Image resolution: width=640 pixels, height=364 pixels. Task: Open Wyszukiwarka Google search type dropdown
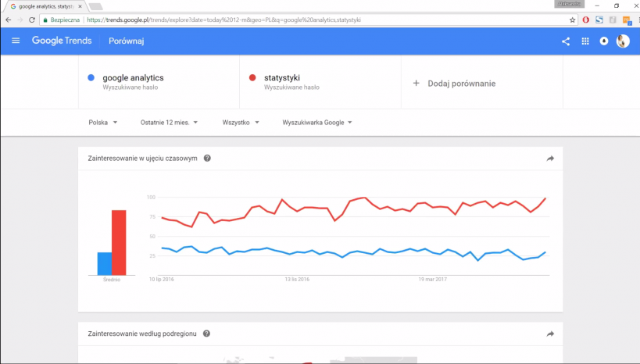pos(317,123)
